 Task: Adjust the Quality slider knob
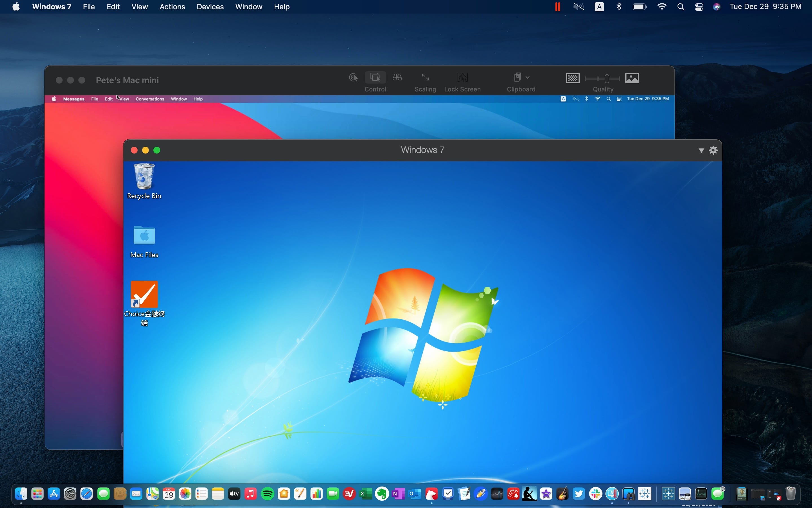[x=607, y=79]
